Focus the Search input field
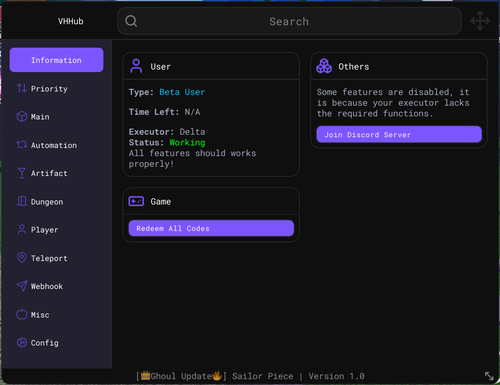The height and width of the screenshot is (385, 500). tap(289, 21)
